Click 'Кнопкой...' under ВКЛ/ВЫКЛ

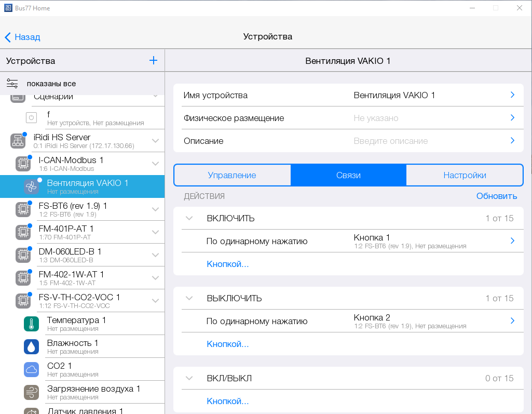(x=228, y=401)
